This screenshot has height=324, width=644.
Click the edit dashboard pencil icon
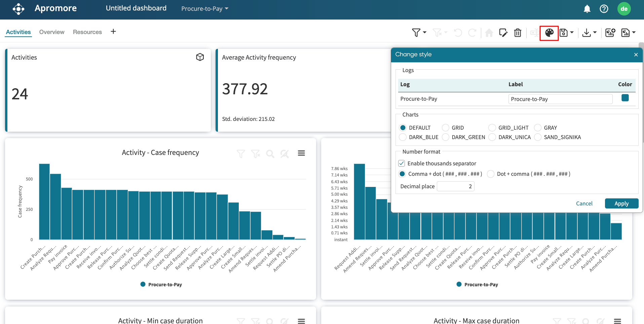coord(503,33)
